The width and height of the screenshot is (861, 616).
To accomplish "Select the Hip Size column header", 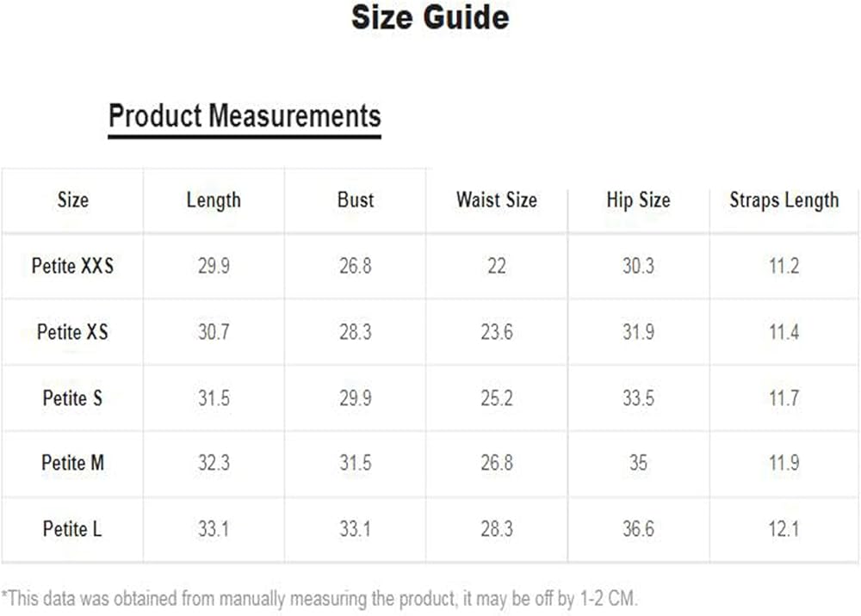I will point(638,200).
